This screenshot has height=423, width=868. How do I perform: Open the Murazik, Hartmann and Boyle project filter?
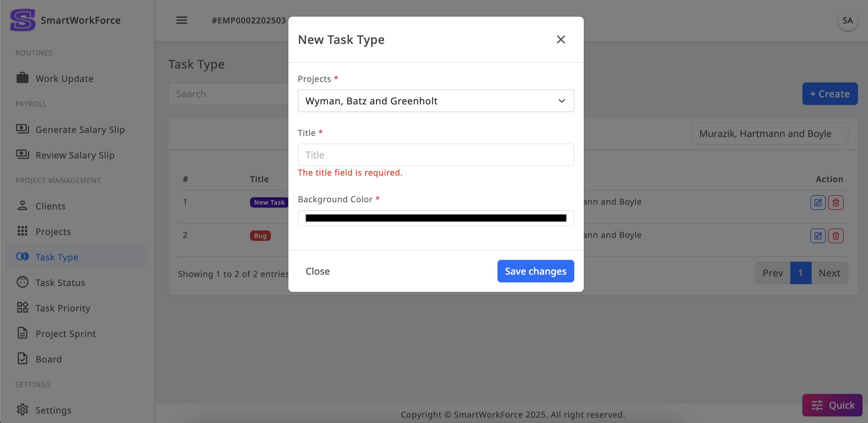click(x=769, y=133)
